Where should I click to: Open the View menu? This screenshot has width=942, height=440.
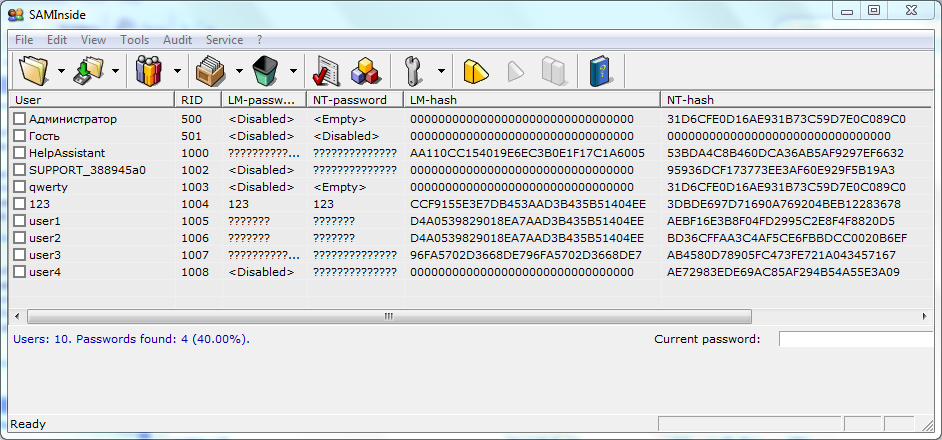[x=93, y=40]
